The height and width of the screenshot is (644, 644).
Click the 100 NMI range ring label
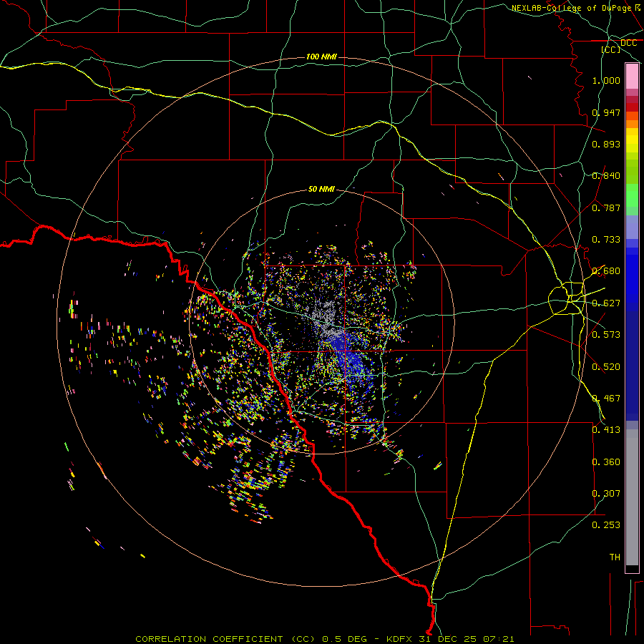click(x=321, y=57)
